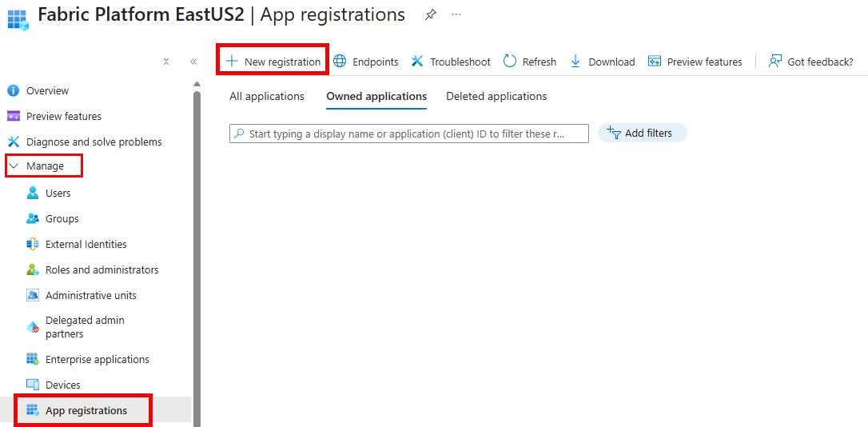Click the External Identities icon

coord(33,244)
